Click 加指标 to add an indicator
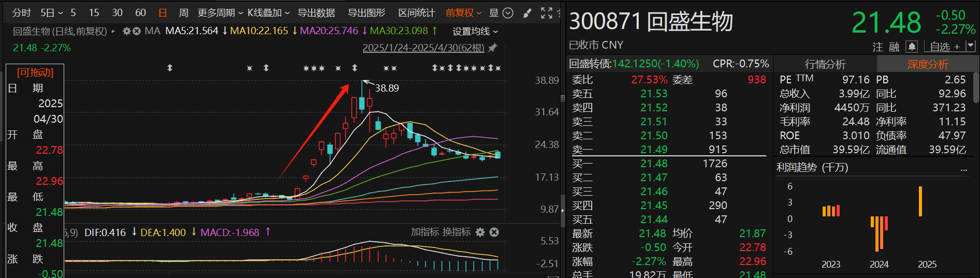This screenshot has width=980, height=278. tap(425, 232)
